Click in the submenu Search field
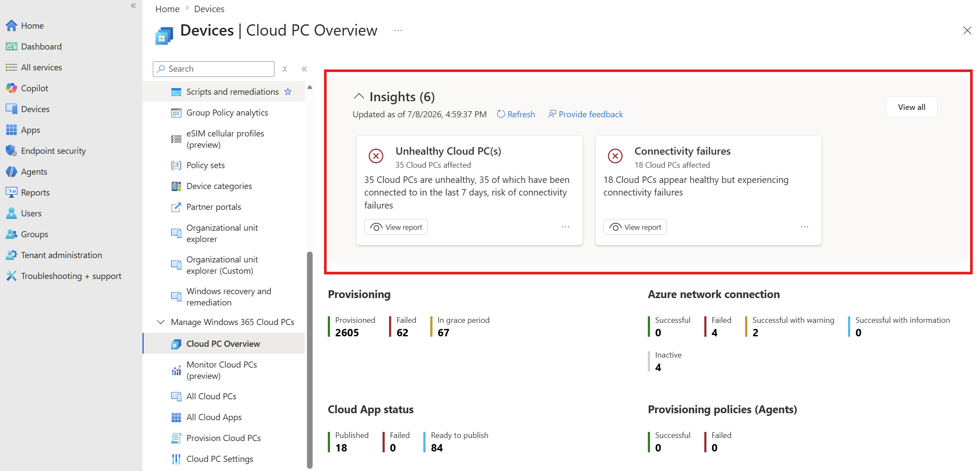Image resolution: width=980 pixels, height=471 pixels. tap(214, 69)
